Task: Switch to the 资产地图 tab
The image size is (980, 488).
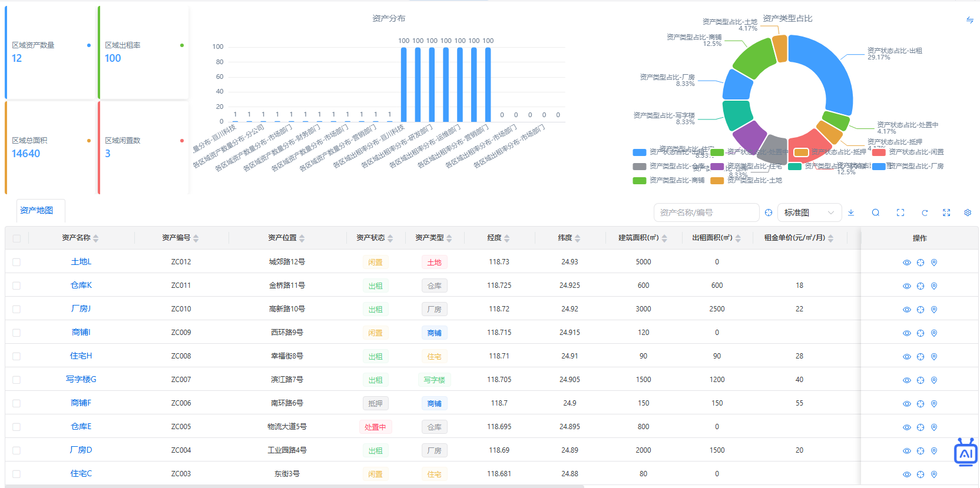Action: (x=37, y=210)
